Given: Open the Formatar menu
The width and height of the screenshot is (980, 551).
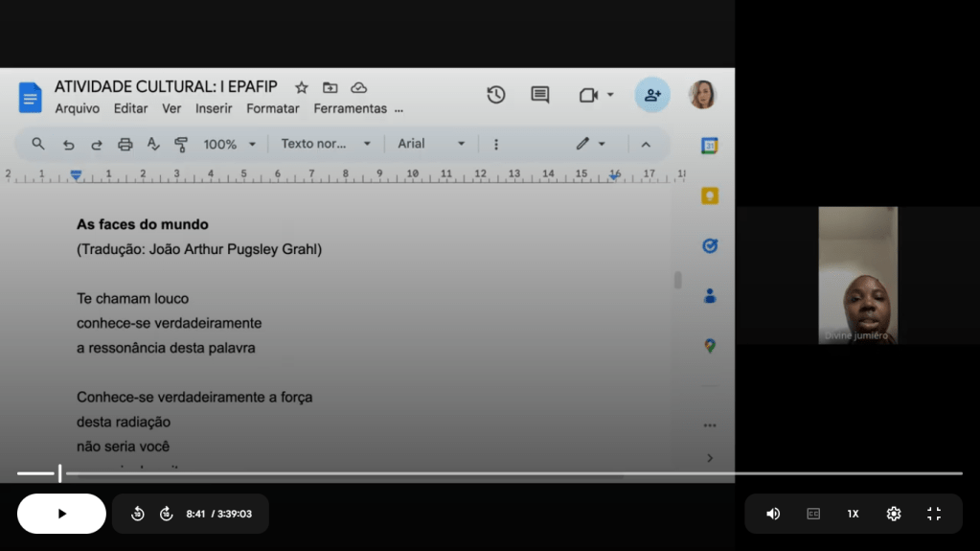Looking at the screenshot, I should [x=272, y=109].
